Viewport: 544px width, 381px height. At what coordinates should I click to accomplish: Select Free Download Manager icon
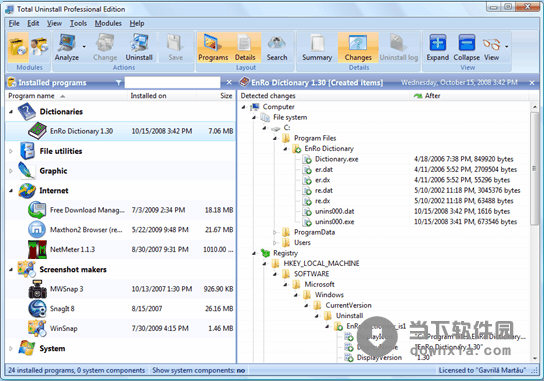37,210
